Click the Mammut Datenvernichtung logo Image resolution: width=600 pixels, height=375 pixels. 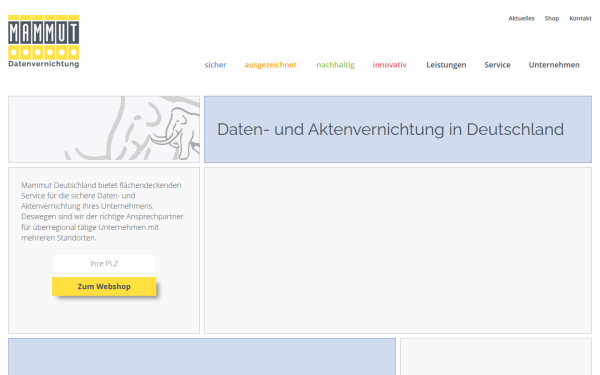[44, 41]
